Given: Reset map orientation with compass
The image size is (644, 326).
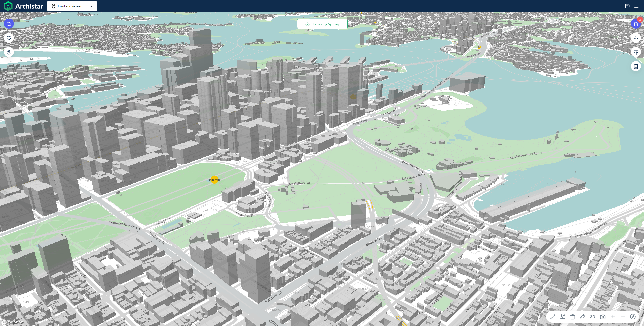Looking at the screenshot, I should click(633, 317).
